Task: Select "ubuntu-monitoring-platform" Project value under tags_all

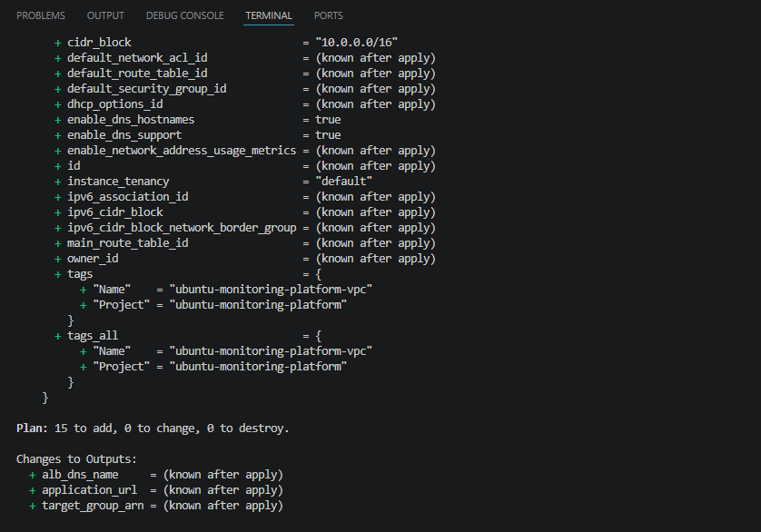Action: 258,367
